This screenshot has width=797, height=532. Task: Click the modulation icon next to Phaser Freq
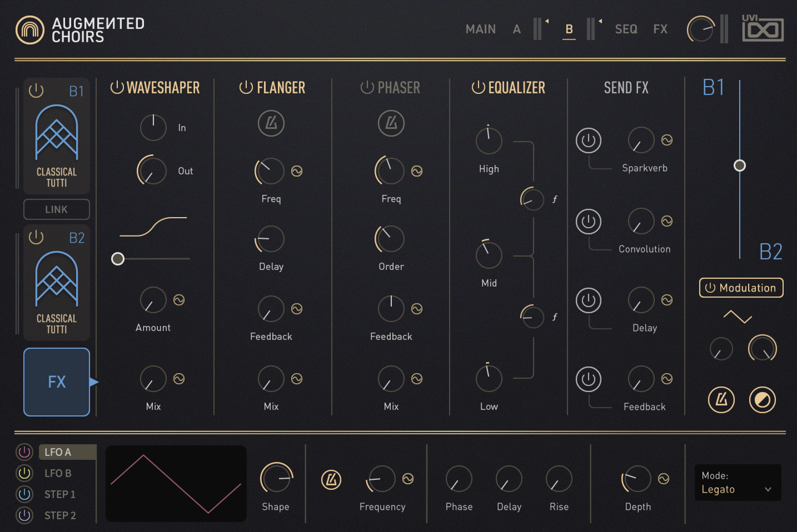pyautogui.click(x=417, y=171)
